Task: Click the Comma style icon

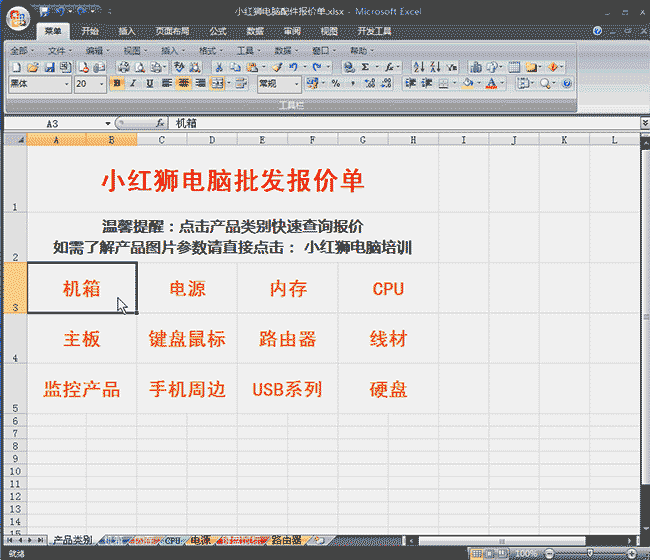Action: coord(352,84)
